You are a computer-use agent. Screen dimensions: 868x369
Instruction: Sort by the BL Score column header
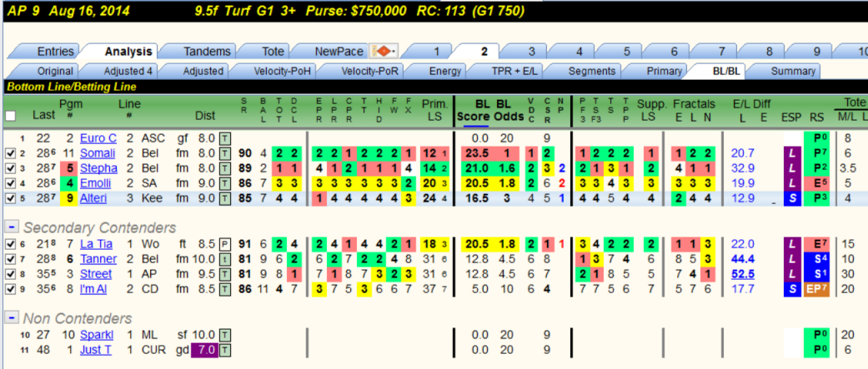point(475,110)
